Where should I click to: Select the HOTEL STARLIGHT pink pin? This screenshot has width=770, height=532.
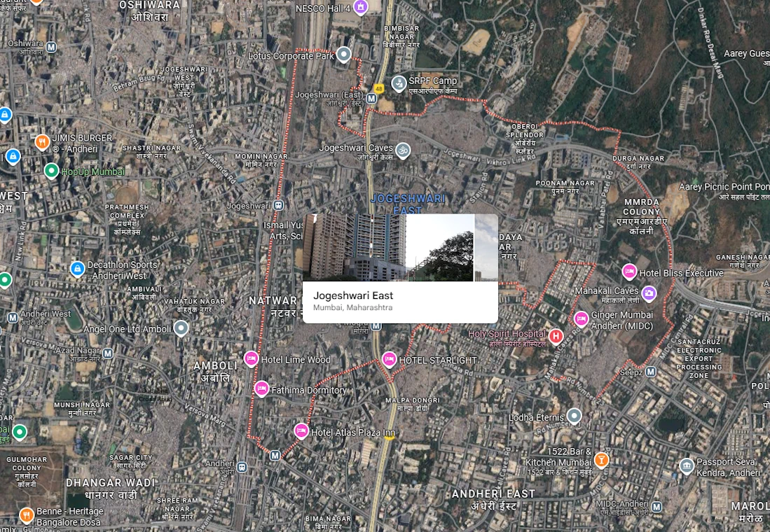(390, 360)
